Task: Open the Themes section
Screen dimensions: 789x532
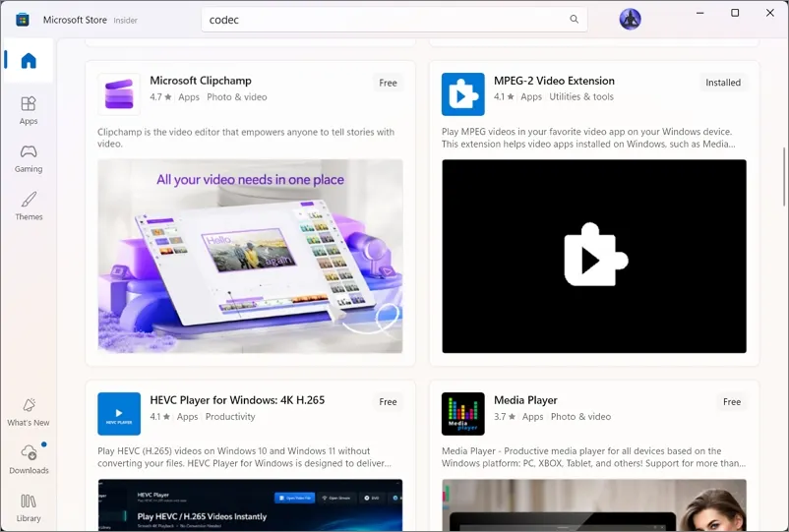Action: coord(29,207)
